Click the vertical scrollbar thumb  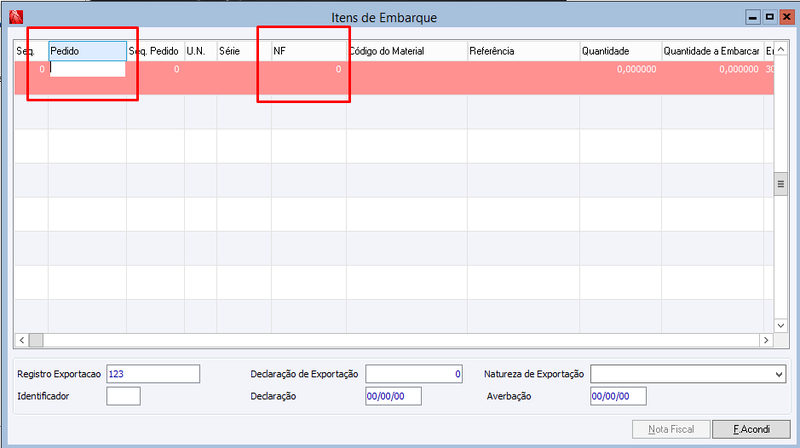781,184
